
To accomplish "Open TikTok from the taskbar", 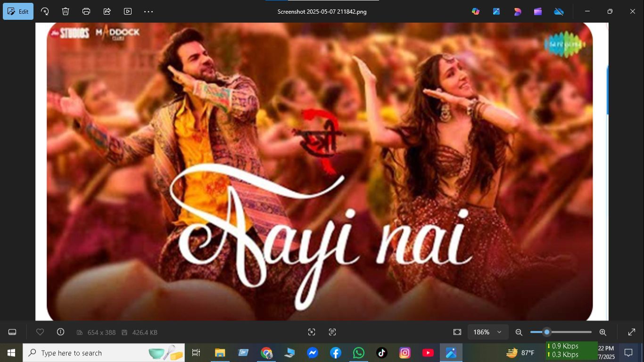I will coord(382,353).
